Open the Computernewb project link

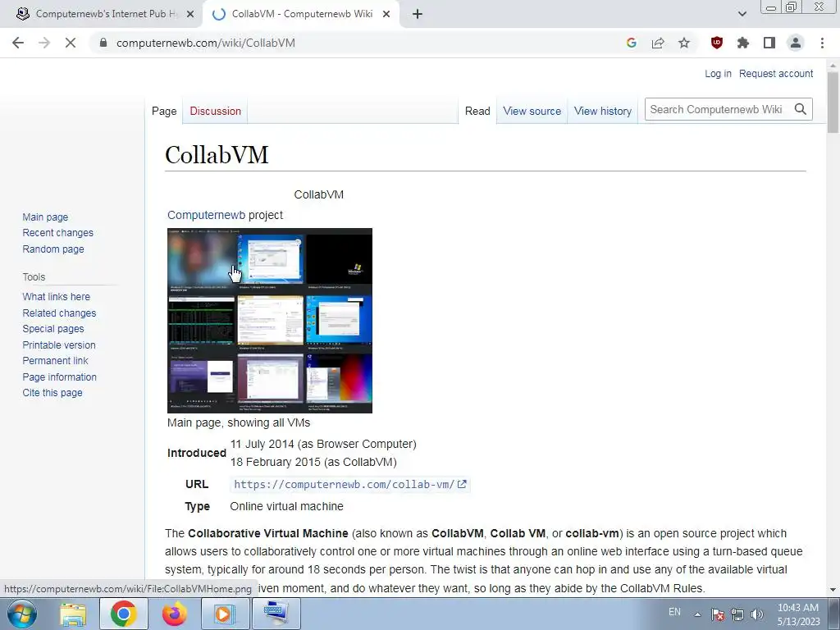click(x=206, y=216)
